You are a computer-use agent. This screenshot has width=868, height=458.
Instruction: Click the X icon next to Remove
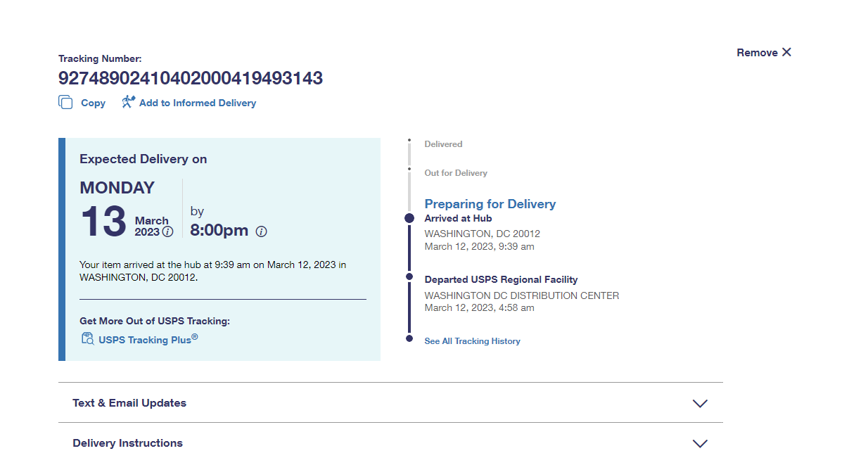tap(786, 52)
